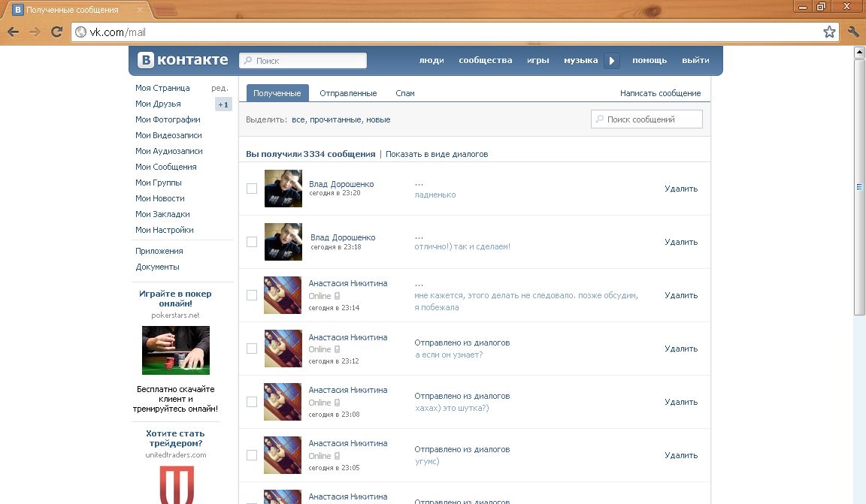866x504 pixels.
Task: Open сообщества in the top navigation
Action: point(486,60)
